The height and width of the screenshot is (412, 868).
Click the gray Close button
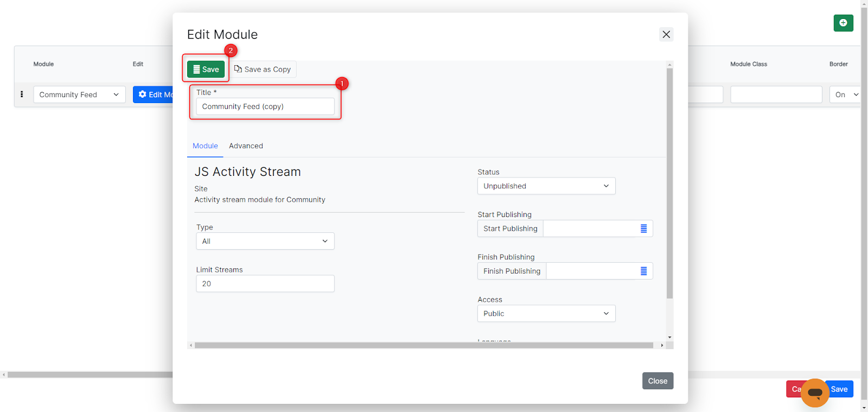(658, 381)
